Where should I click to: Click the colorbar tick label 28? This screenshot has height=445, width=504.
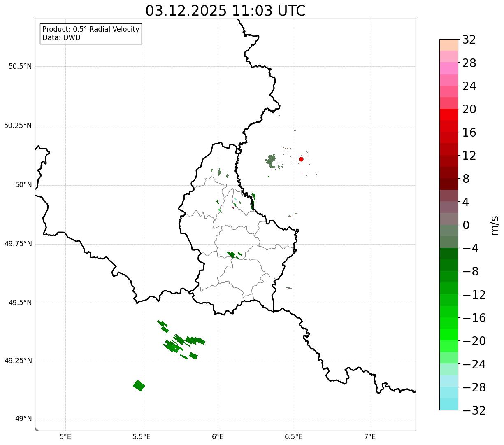tap(469, 63)
